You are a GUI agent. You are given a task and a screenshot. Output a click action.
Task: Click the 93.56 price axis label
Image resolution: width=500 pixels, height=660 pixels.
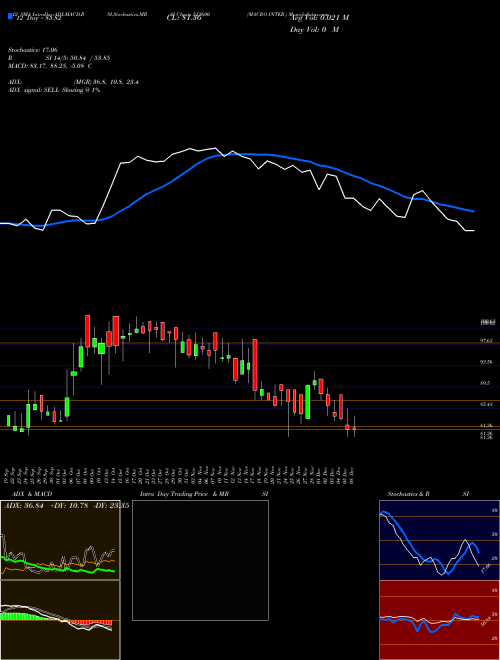tap(487, 362)
